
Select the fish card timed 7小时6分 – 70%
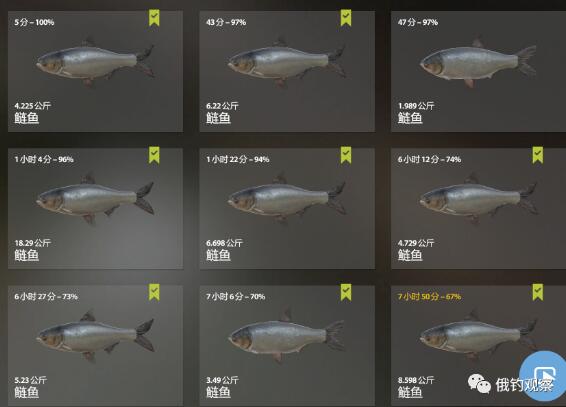point(287,345)
